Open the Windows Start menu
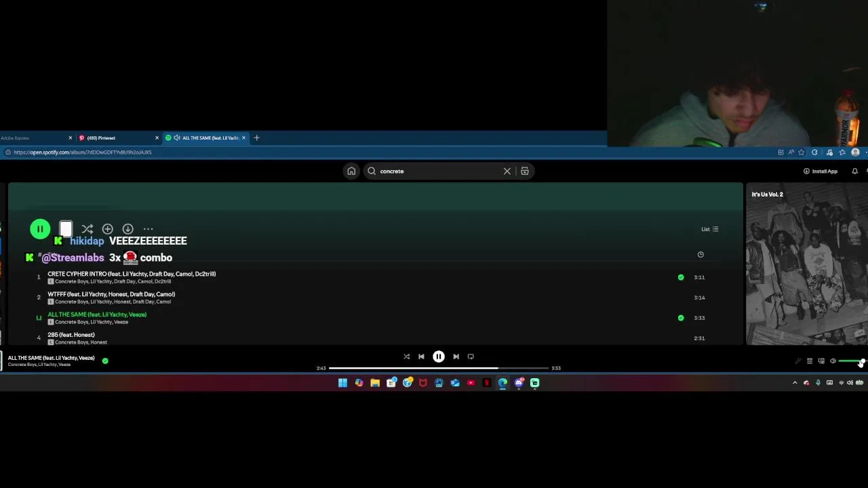Image resolution: width=868 pixels, height=488 pixels. (342, 383)
